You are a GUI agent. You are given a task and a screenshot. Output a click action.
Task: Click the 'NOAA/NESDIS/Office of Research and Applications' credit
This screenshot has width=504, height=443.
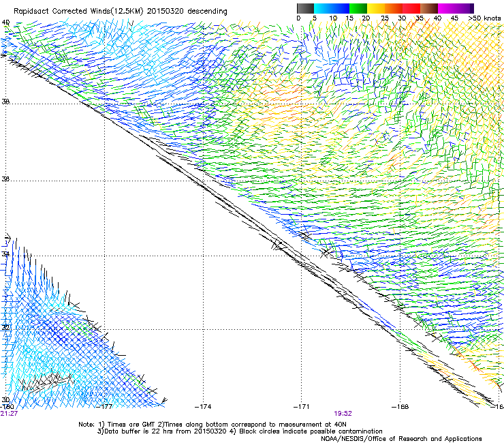click(x=401, y=439)
